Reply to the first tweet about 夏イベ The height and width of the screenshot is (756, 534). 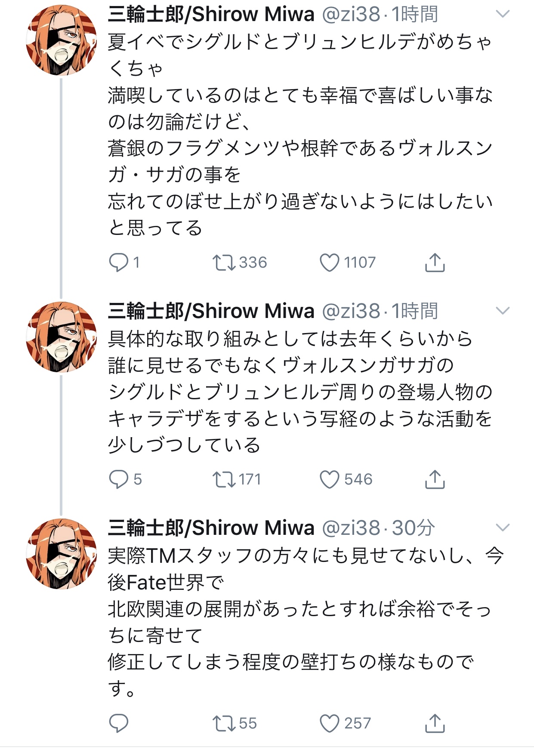pos(119,262)
